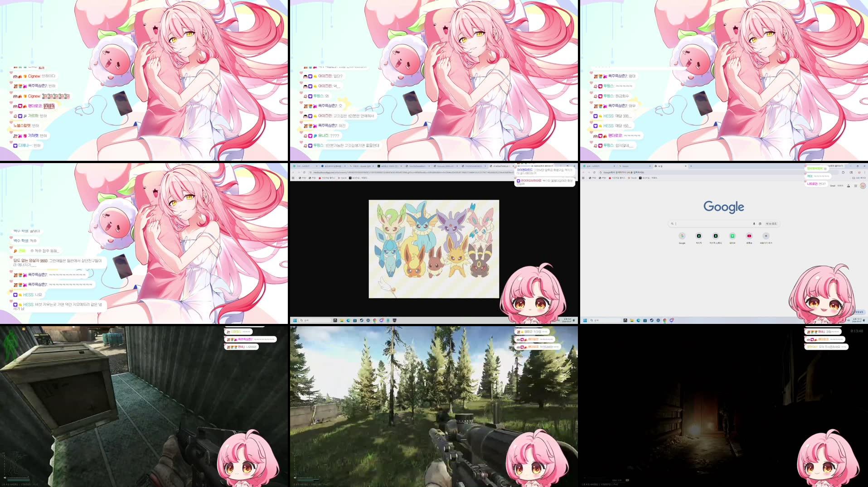Switch to the fourth tab in the Eevee image window
The width and height of the screenshot is (868, 487).
389,166
